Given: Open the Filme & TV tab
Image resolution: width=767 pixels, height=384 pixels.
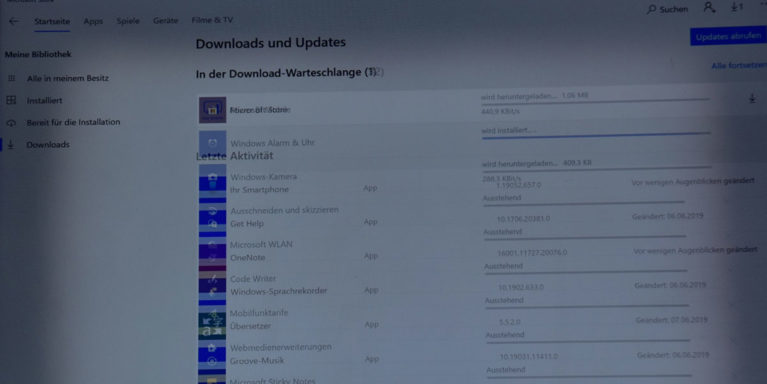Looking at the screenshot, I should coord(212,20).
